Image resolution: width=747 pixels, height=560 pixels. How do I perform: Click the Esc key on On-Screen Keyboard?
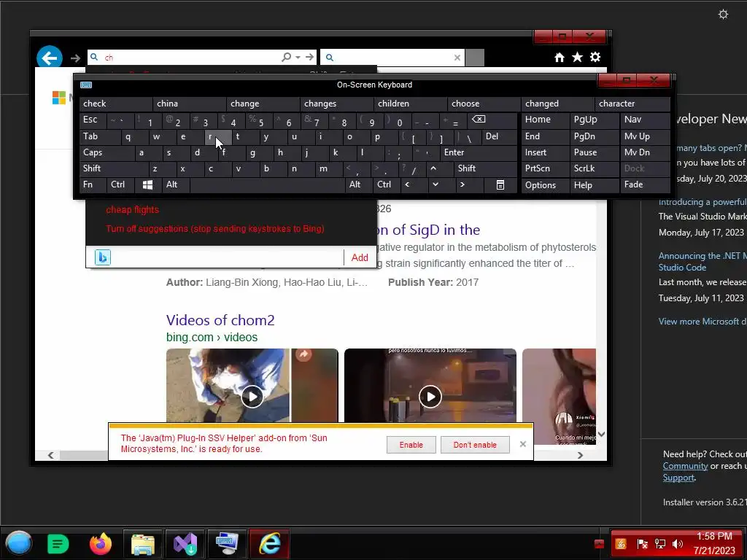tap(93, 120)
